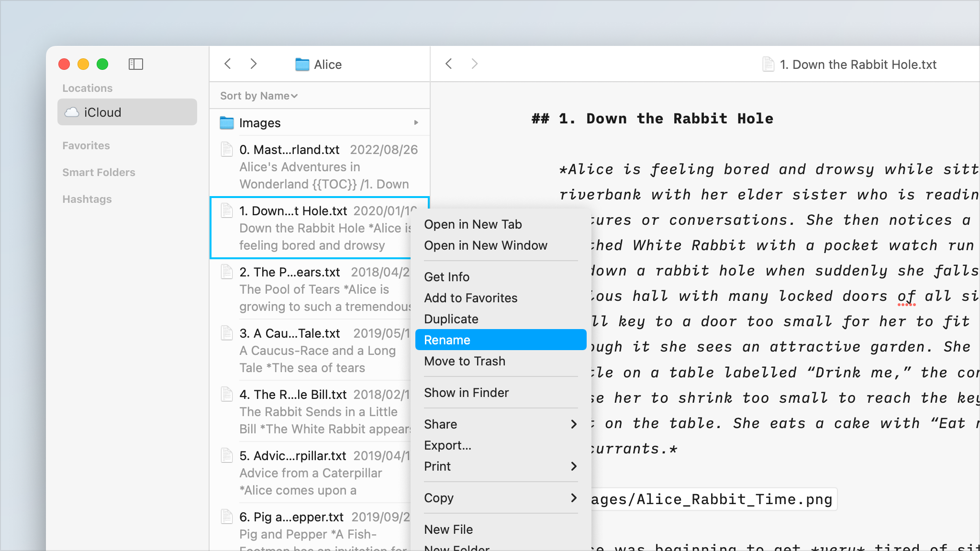Close the window with the red button

coord(64,64)
